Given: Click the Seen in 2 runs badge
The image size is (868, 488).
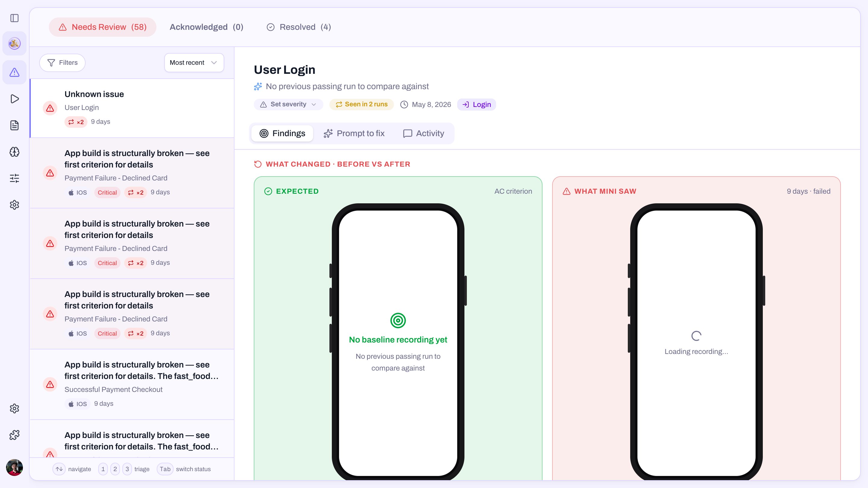Looking at the screenshot, I should pyautogui.click(x=362, y=105).
